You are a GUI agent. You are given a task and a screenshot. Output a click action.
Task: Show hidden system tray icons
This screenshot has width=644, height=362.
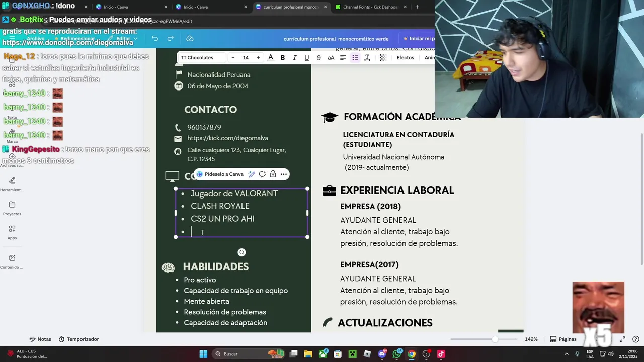click(567, 354)
